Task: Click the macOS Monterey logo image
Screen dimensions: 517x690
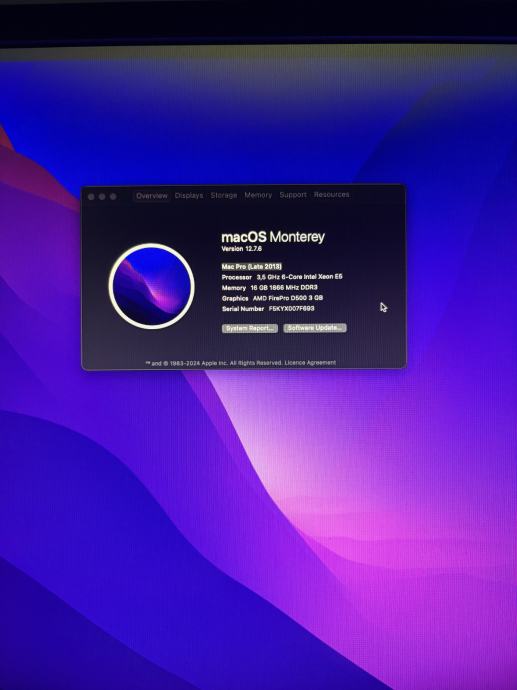Action: coord(151,286)
